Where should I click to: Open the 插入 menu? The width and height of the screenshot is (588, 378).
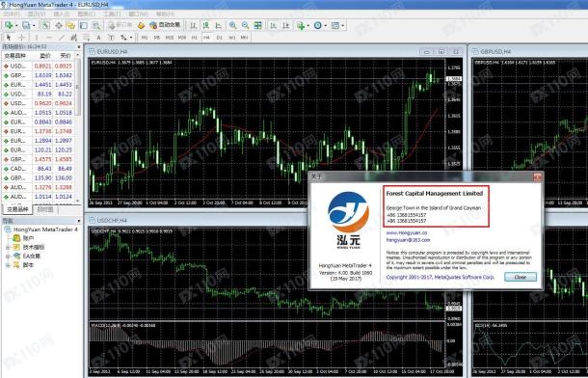pyautogui.click(x=62, y=14)
